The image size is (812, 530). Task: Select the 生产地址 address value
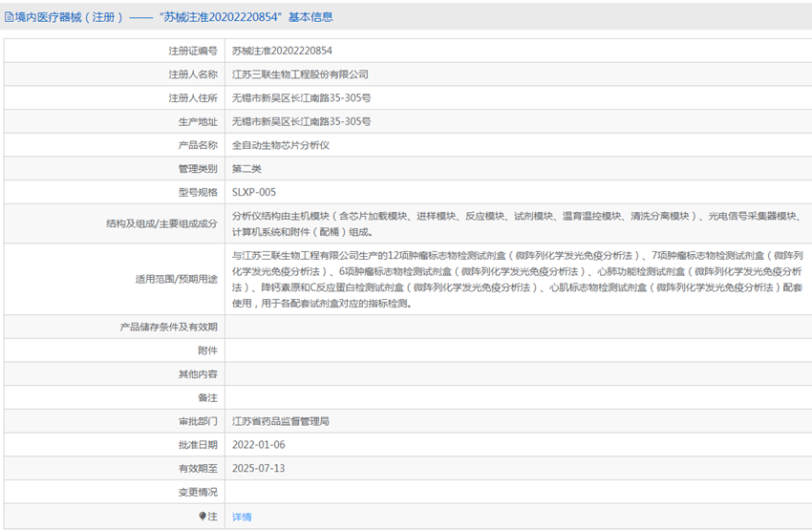coord(301,121)
